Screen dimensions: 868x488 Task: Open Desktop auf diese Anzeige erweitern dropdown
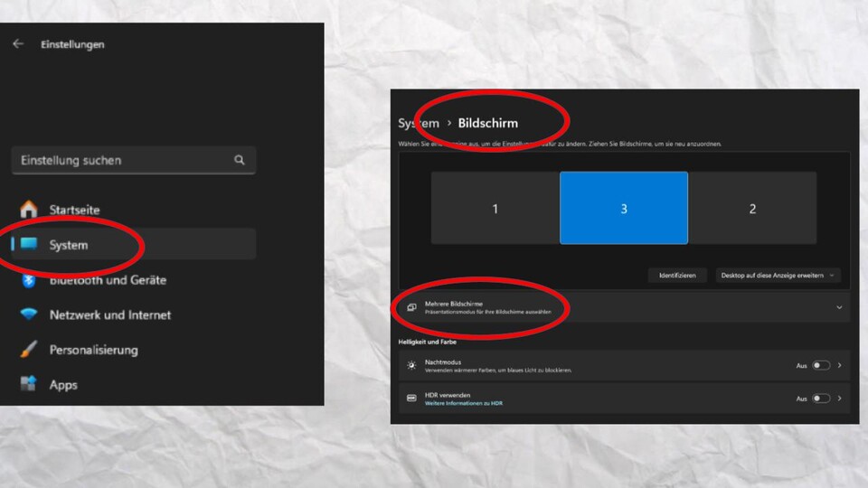click(778, 275)
